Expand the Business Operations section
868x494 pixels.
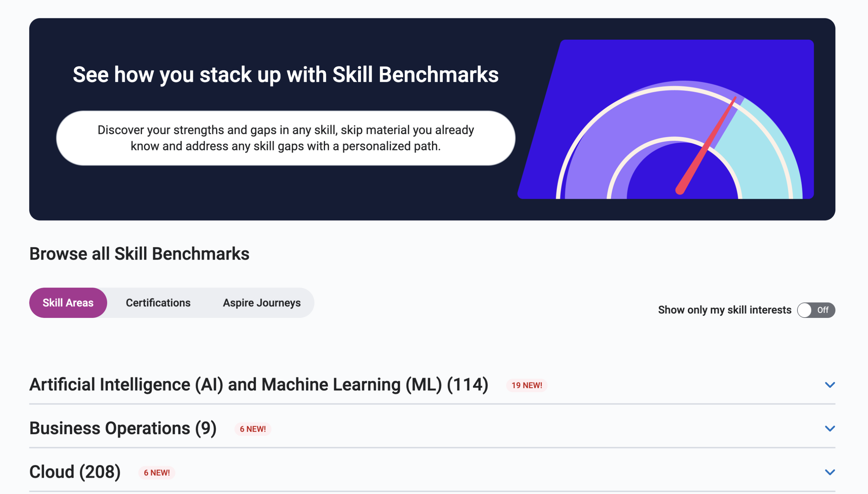(x=830, y=428)
